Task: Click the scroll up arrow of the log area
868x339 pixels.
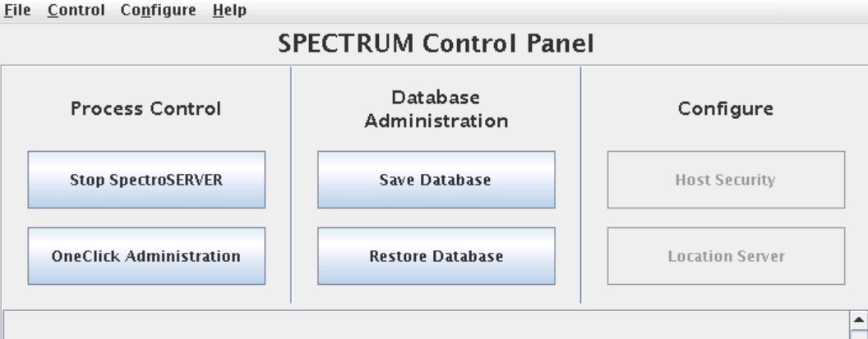Action: click(x=861, y=318)
